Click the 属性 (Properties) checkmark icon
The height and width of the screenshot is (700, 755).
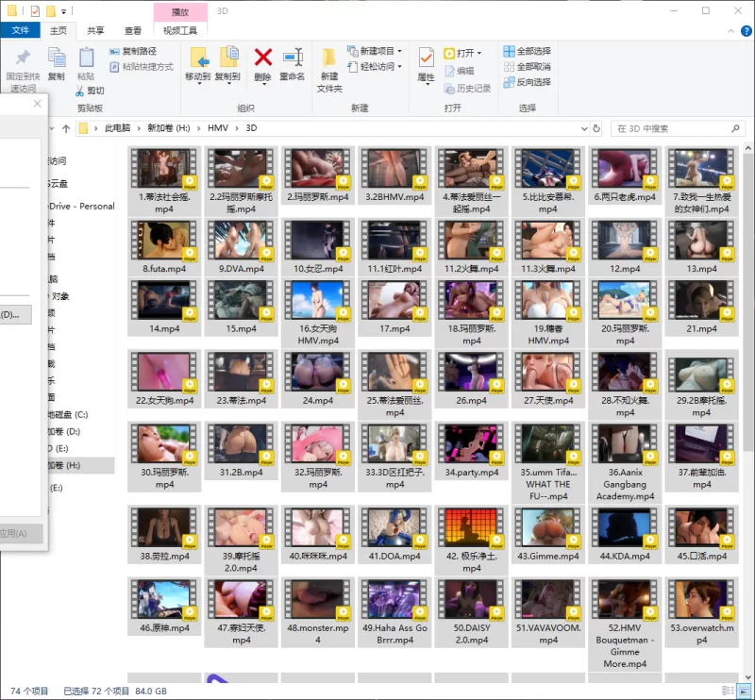[426, 58]
